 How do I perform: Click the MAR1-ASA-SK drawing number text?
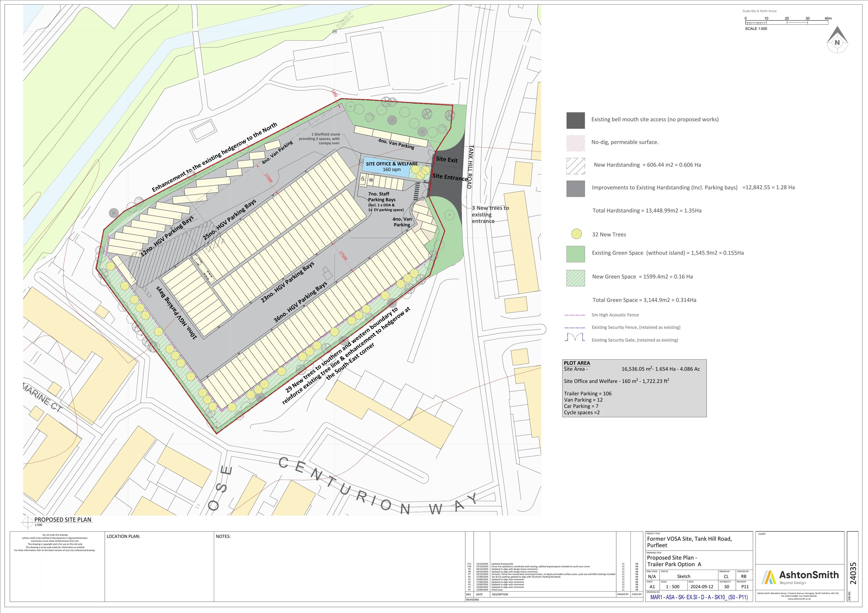pos(699,597)
